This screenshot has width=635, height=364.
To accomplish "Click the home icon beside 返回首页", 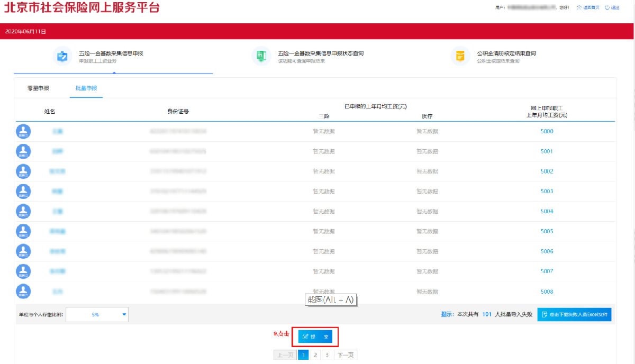I will coord(579,8).
